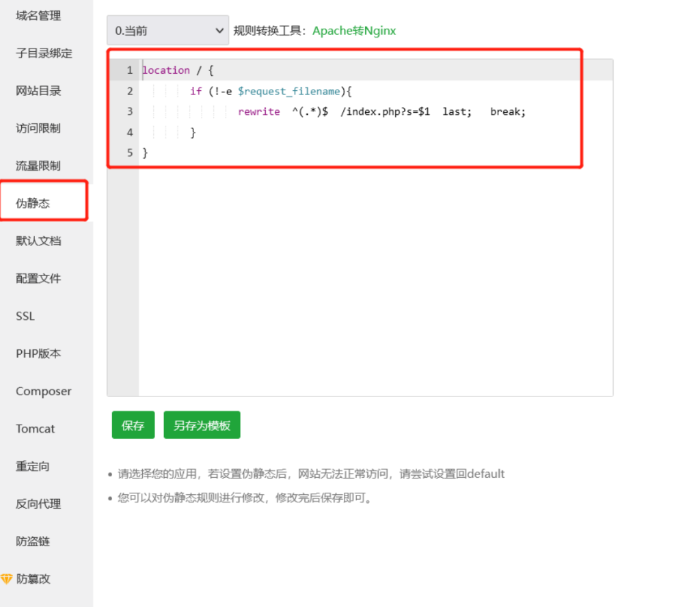Click the 另存为模板 button
The width and height of the screenshot is (700, 607).
tap(202, 424)
